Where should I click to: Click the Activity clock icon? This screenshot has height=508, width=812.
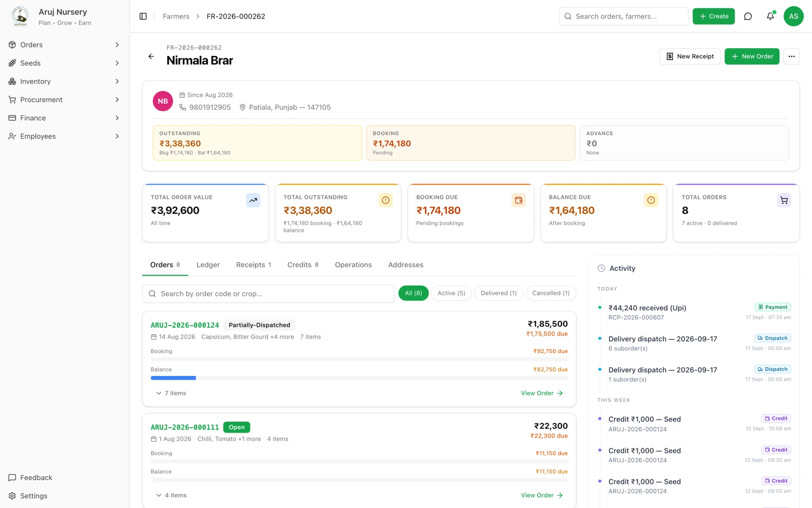tap(601, 268)
